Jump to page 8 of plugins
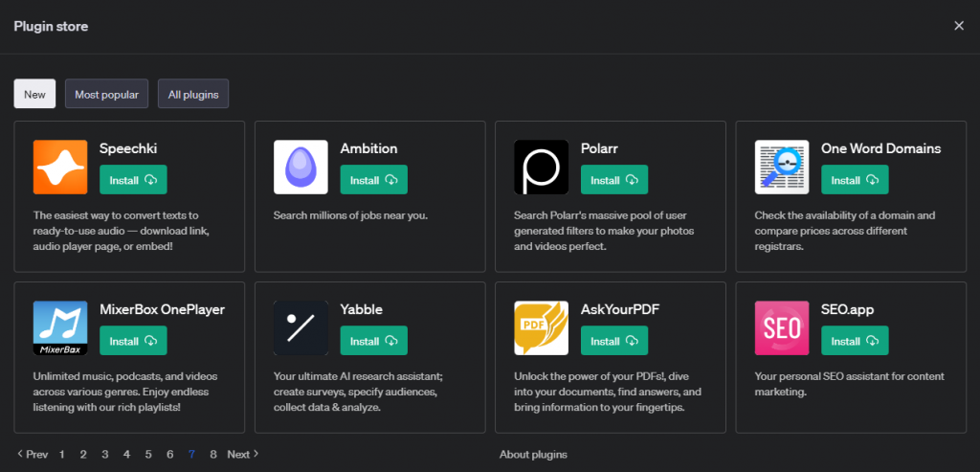Screen dimensions: 980x472 213,454
